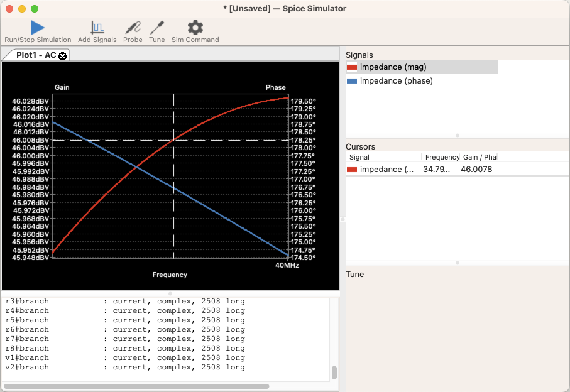This screenshot has width=570, height=392.
Task: Click the vertical scrollbar in the console log
Action: point(334,373)
